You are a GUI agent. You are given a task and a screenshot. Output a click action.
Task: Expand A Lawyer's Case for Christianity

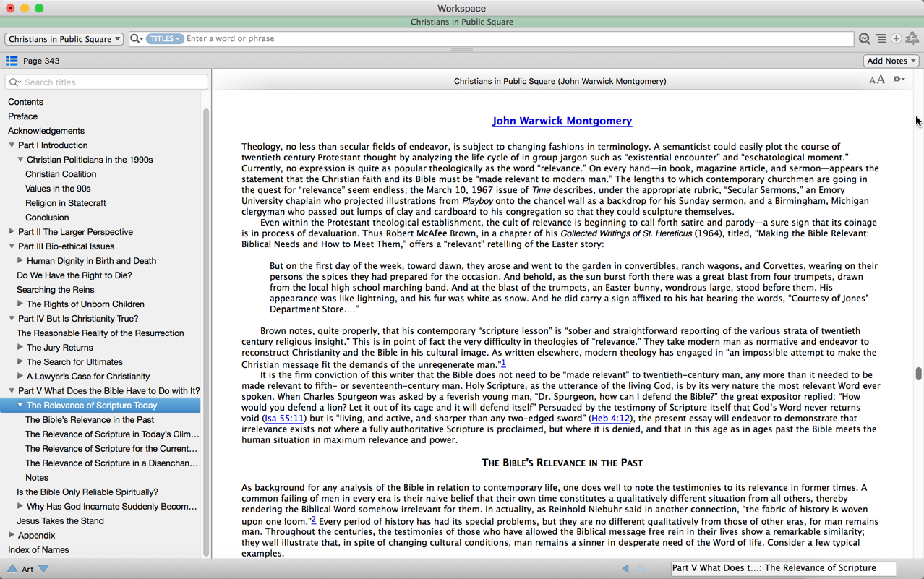pos(20,377)
